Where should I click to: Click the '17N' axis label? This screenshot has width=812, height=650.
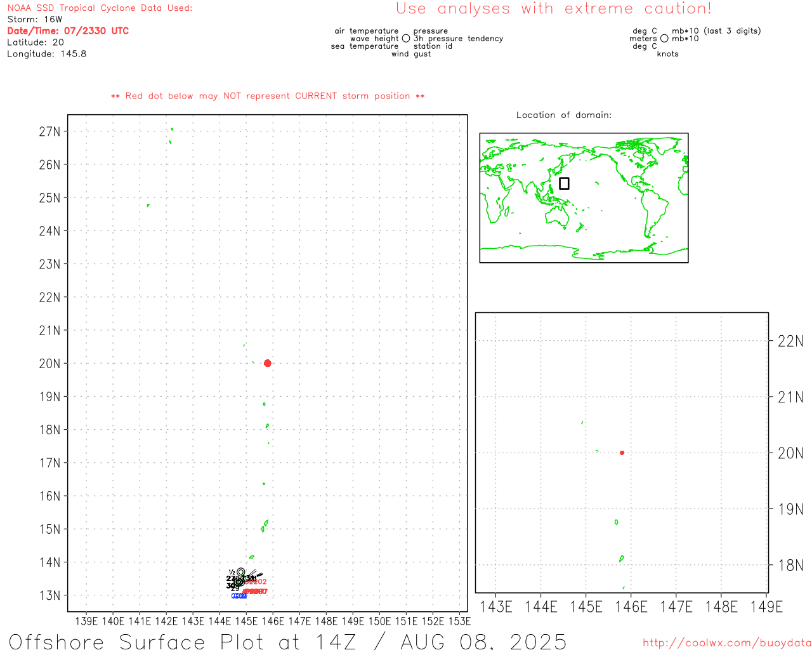[49, 463]
